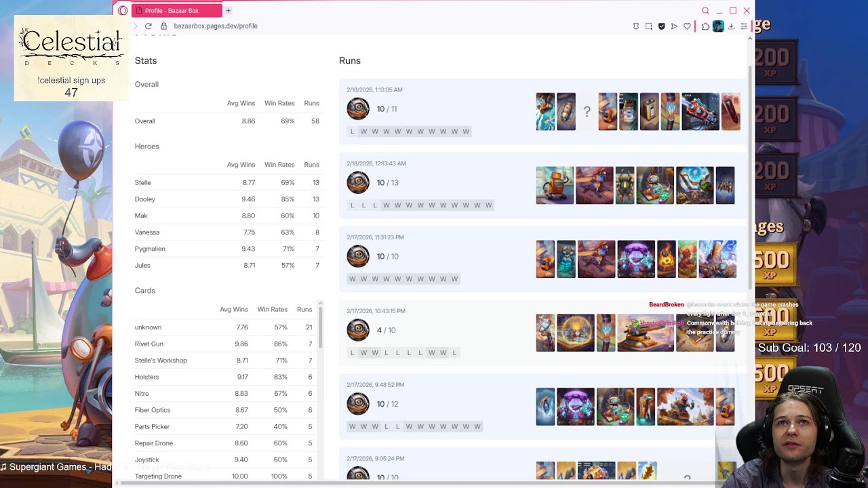
Task: Click the Joystick card row
Action: coord(224,460)
